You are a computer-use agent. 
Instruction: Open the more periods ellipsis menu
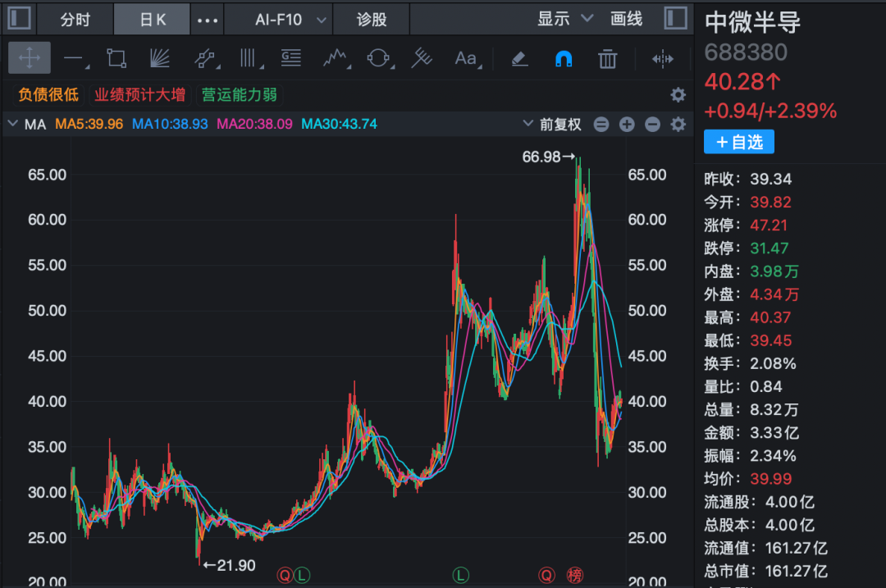pos(208,20)
